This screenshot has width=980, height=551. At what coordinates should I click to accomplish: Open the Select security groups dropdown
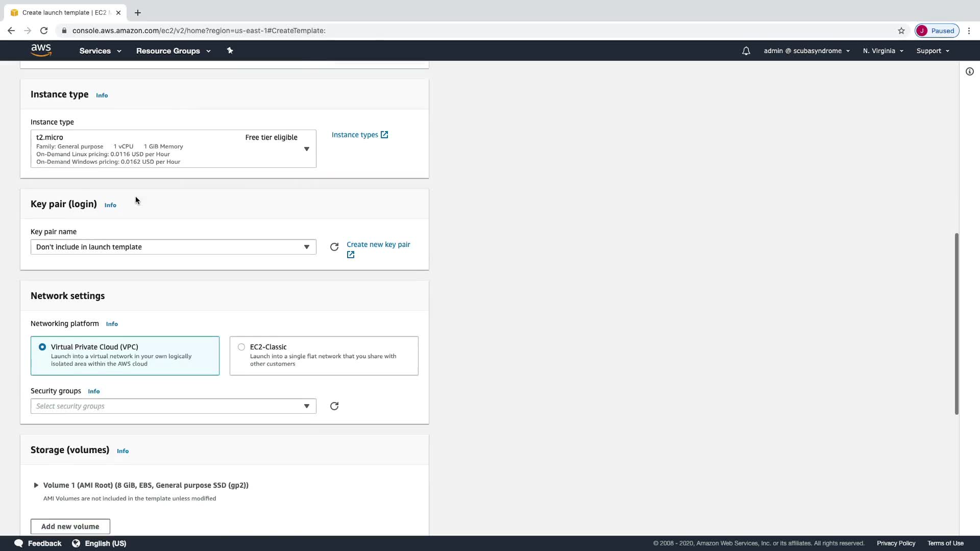[x=173, y=406]
